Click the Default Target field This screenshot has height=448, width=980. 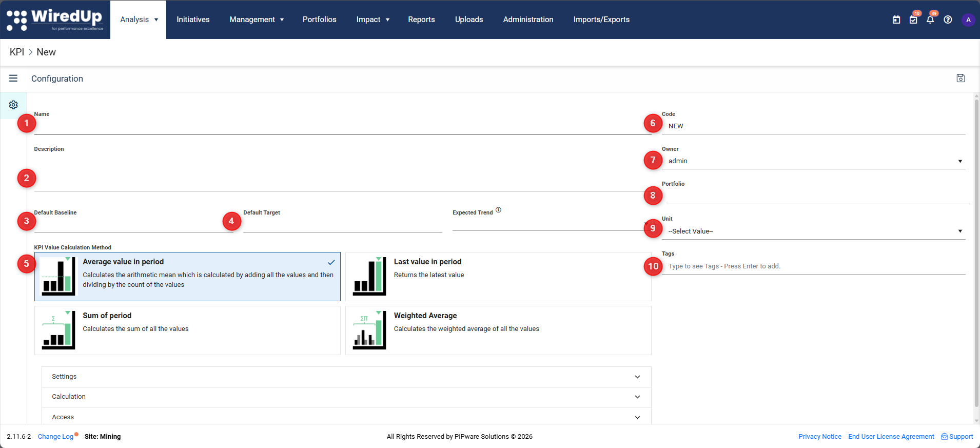(343, 225)
